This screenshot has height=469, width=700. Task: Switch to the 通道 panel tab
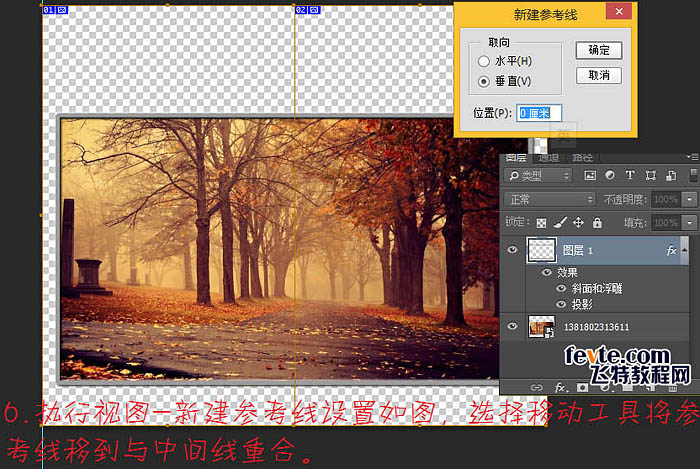tap(549, 158)
